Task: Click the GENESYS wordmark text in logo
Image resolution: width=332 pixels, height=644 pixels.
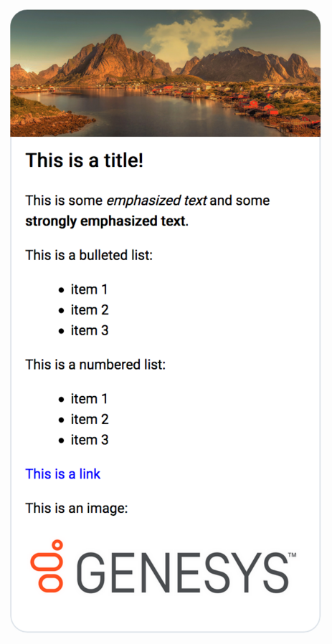Action: [x=182, y=573]
